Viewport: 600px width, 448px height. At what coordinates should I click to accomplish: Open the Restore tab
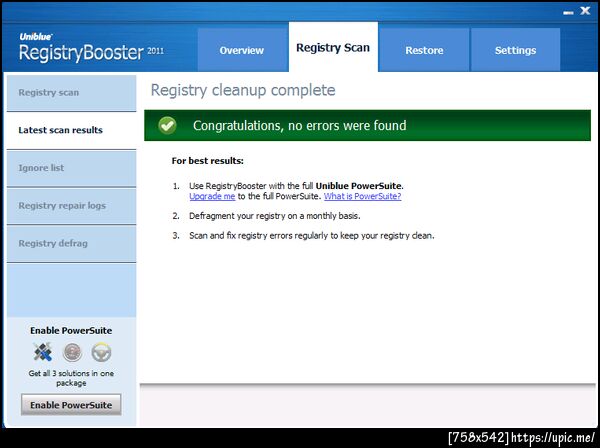tap(424, 50)
